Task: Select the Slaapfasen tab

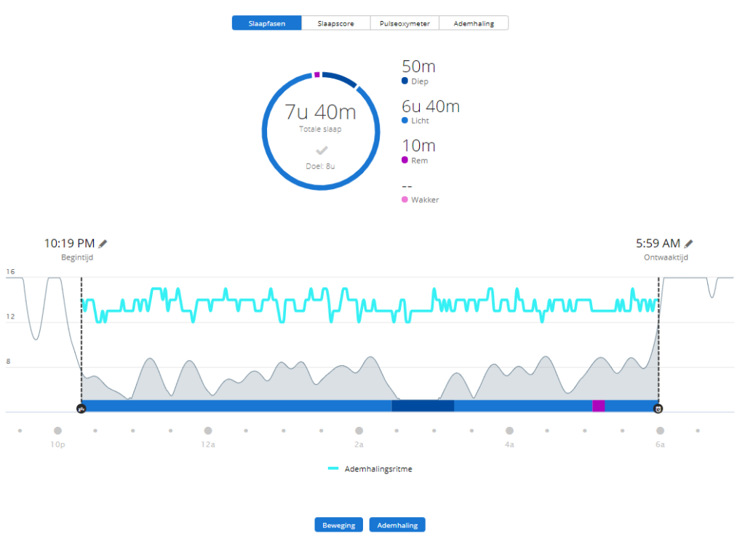Action: tap(266, 23)
